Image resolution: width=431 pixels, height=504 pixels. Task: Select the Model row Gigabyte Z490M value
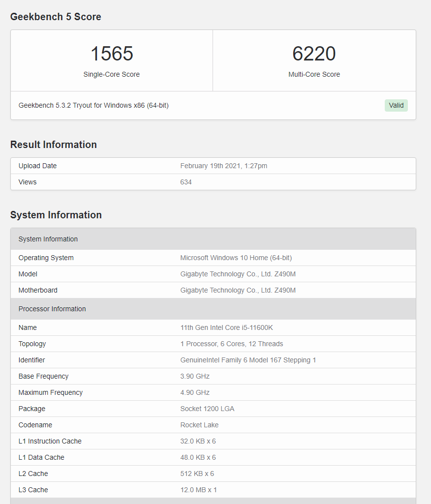click(238, 274)
